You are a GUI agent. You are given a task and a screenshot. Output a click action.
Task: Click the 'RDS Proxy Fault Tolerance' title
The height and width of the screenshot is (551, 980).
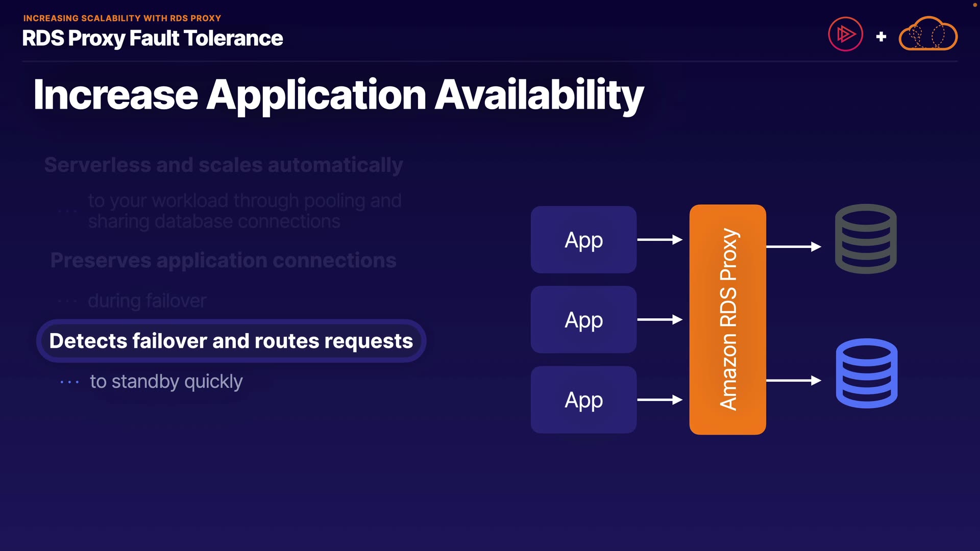point(152,38)
